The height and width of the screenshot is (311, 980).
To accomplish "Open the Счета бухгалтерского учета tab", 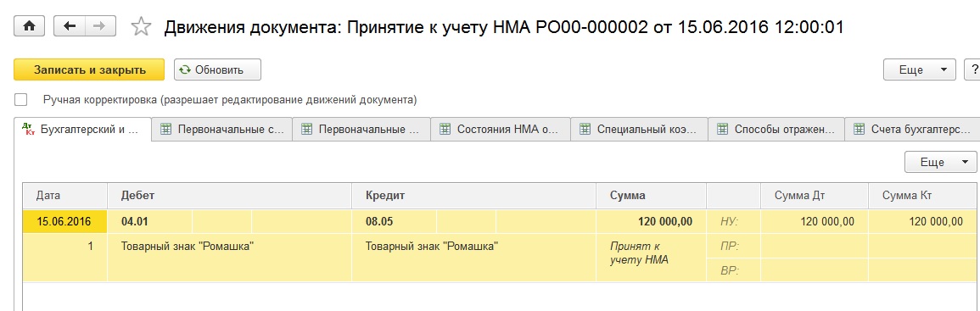I will point(912,130).
